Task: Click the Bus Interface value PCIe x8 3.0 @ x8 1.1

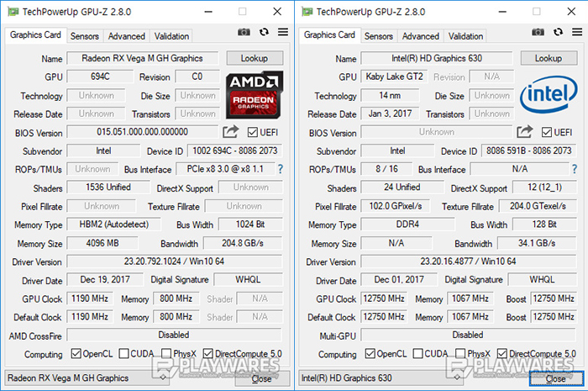Action: [225, 169]
